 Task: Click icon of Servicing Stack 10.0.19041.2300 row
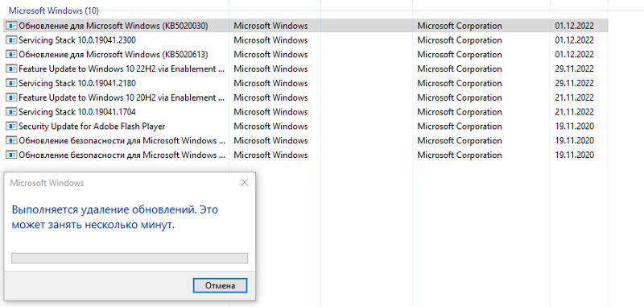[11, 40]
